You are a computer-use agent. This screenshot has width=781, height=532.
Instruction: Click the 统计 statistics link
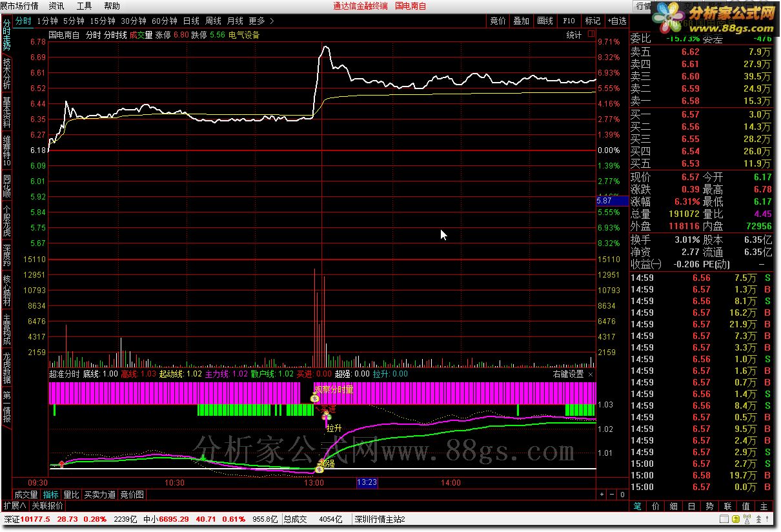(x=574, y=35)
